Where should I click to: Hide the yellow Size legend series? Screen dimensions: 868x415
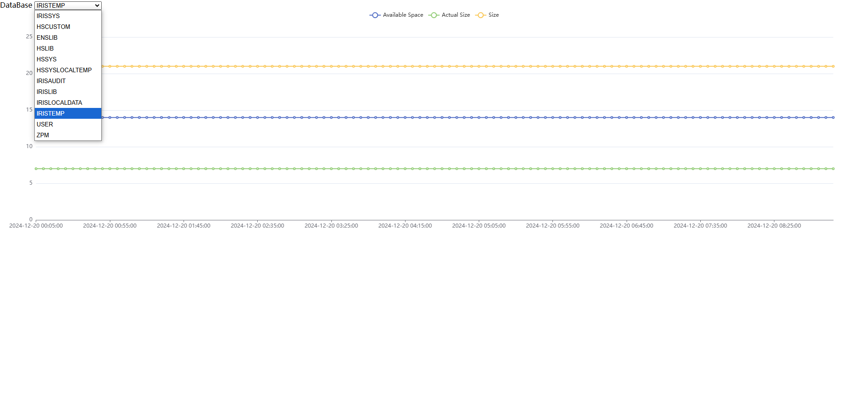[493, 15]
